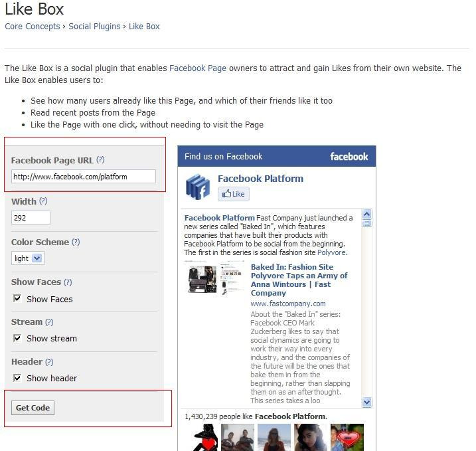476x451 pixels.
Task: Click the stream scrollbar thumb grip
Action: pos(366,224)
